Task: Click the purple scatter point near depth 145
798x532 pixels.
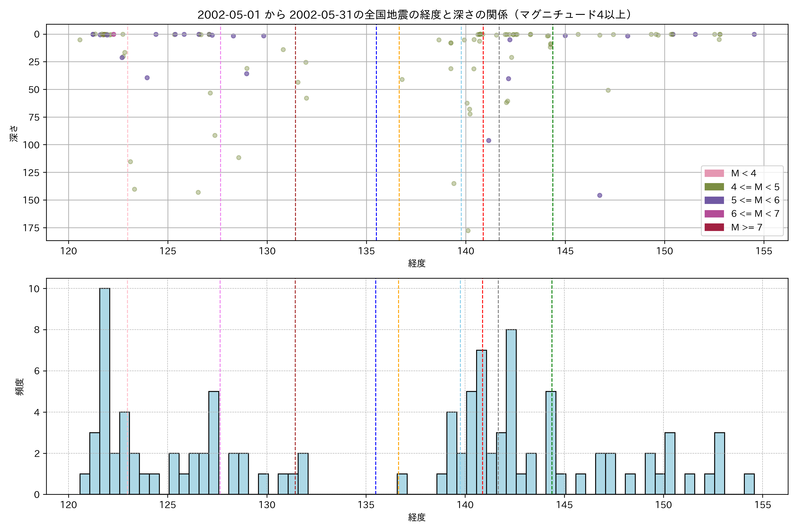Action: point(600,195)
